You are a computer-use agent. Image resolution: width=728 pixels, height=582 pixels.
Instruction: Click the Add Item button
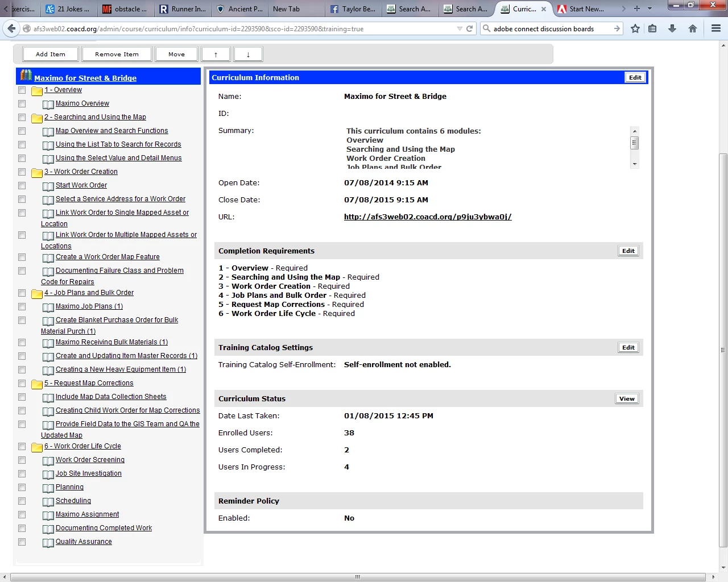click(51, 54)
